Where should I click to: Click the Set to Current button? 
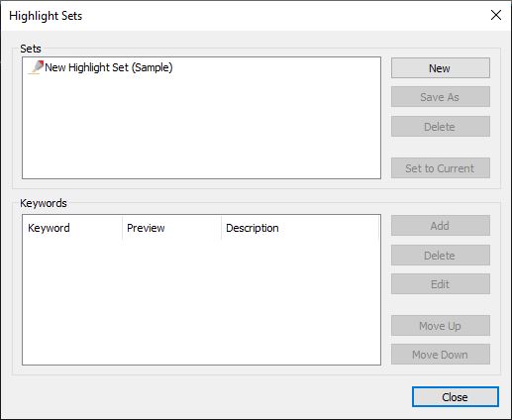[441, 168]
